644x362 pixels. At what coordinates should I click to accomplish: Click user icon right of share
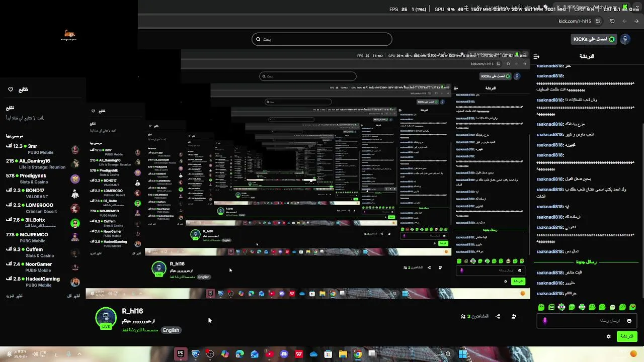click(x=514, y=316)
